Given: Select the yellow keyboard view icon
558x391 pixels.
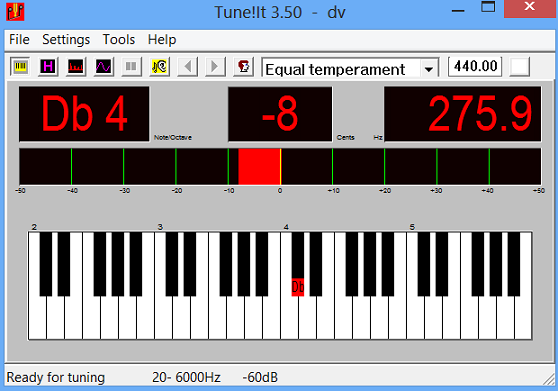Looking at the screenshot, I should 20,67.
